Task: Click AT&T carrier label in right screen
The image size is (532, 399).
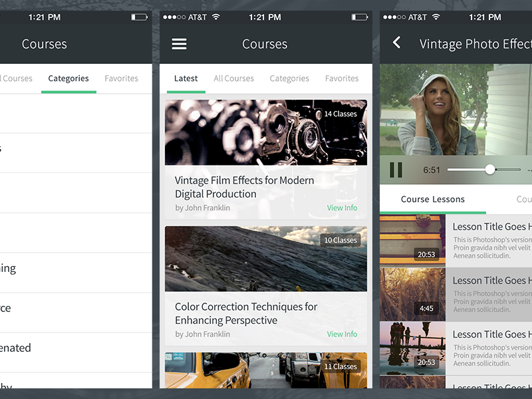Action: point(418,17)
